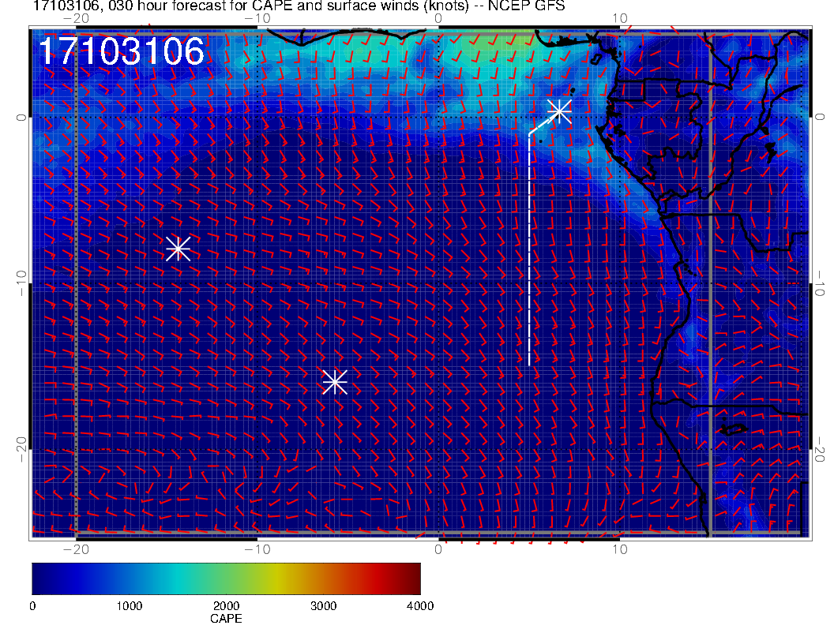Click the forecast title text above the map
Screen dimensions: 834x644
(299, 6)
